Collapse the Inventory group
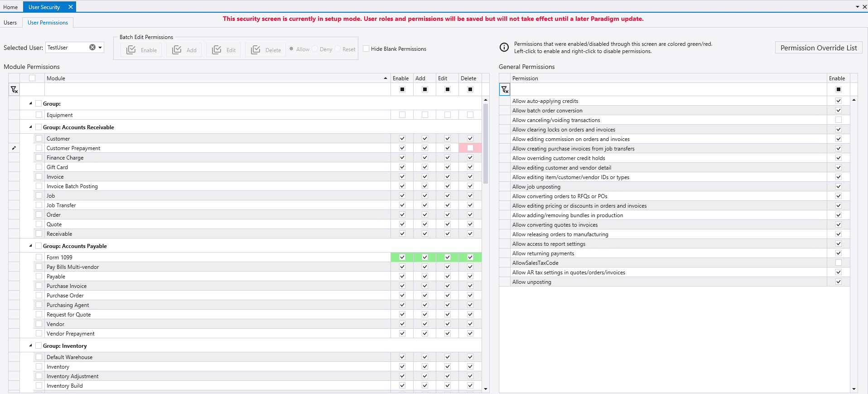This screenshot has width=868, height=394. coord(30,345)
